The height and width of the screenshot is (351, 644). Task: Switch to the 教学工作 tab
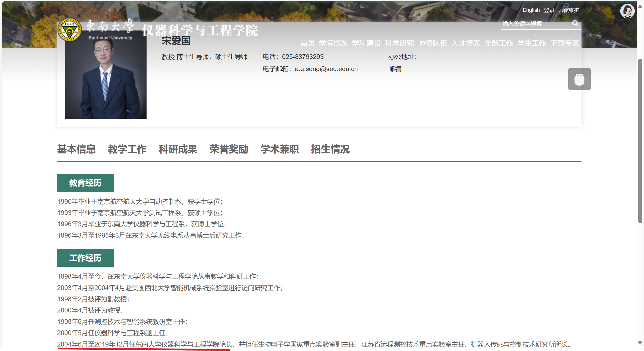click(127, 149)
